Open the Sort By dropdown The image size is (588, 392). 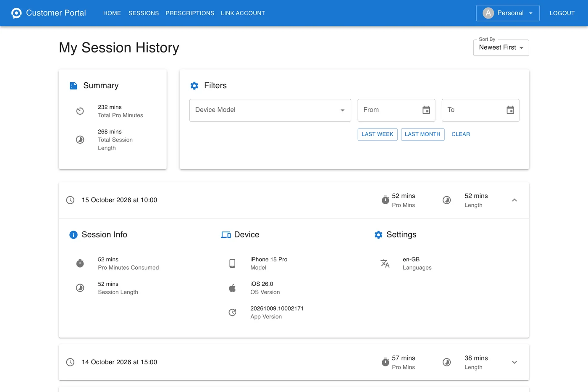[x=501, y=47]
